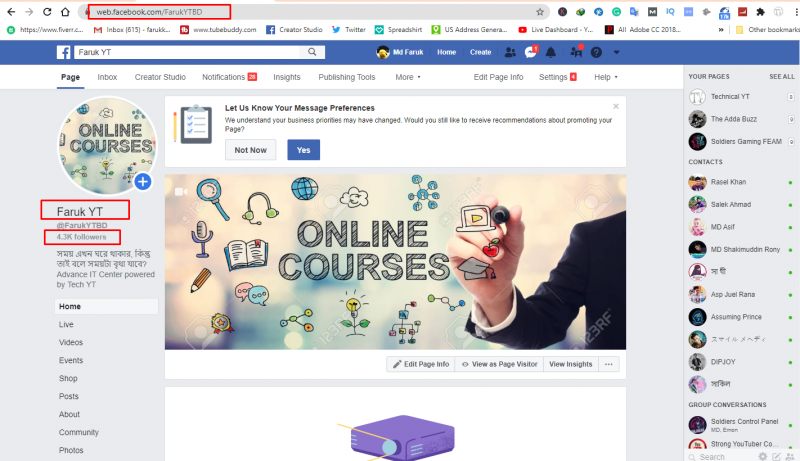The width and height of the screenshot is (800, 461).
Task: Click the browser back arrow
Action: [11, 12]
